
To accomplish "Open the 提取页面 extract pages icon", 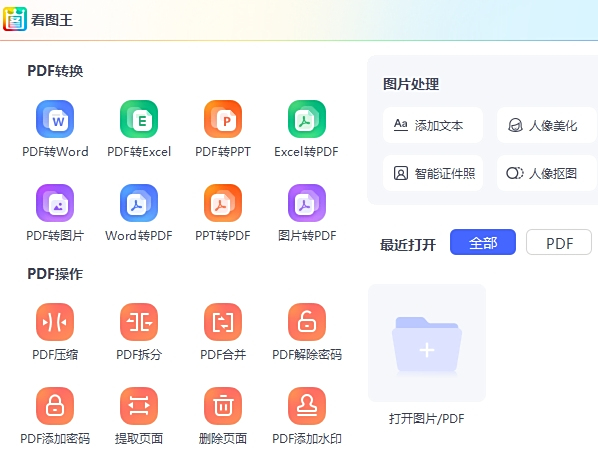I will 139,406.
